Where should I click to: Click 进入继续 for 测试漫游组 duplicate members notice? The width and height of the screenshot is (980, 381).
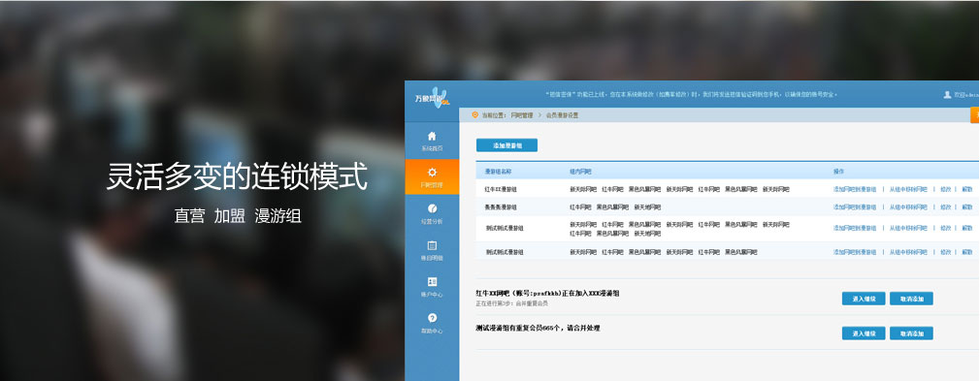(x=864, y=333)
